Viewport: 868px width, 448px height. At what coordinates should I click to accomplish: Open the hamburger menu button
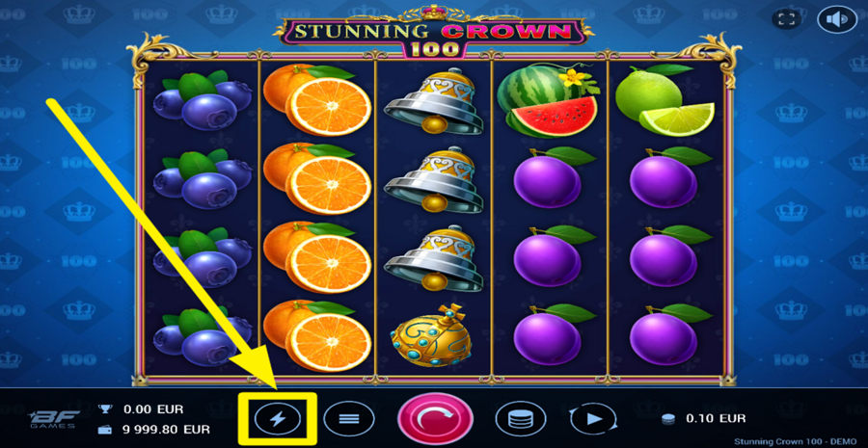tap(349, 419)
